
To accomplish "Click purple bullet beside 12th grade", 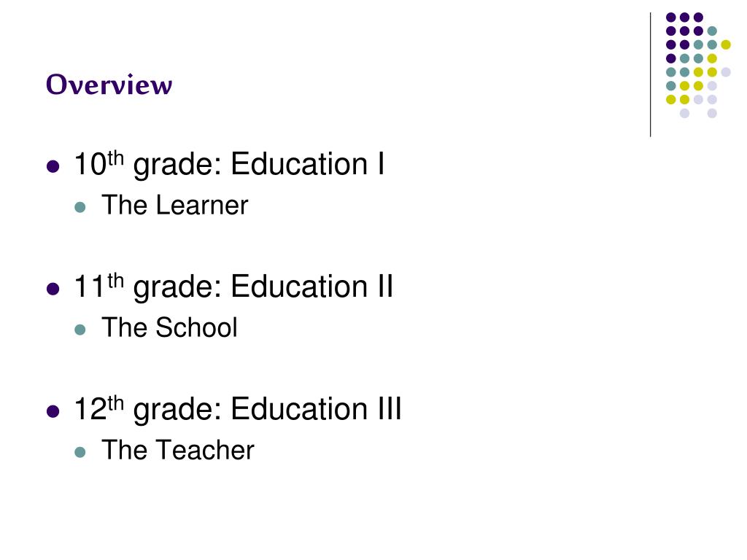I will point(53,411).
